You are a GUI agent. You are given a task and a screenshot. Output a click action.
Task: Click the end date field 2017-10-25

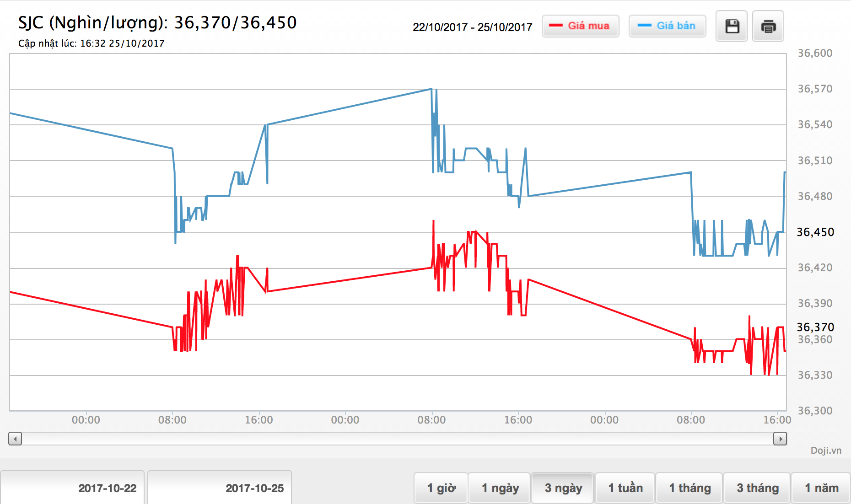coord(220,488)
